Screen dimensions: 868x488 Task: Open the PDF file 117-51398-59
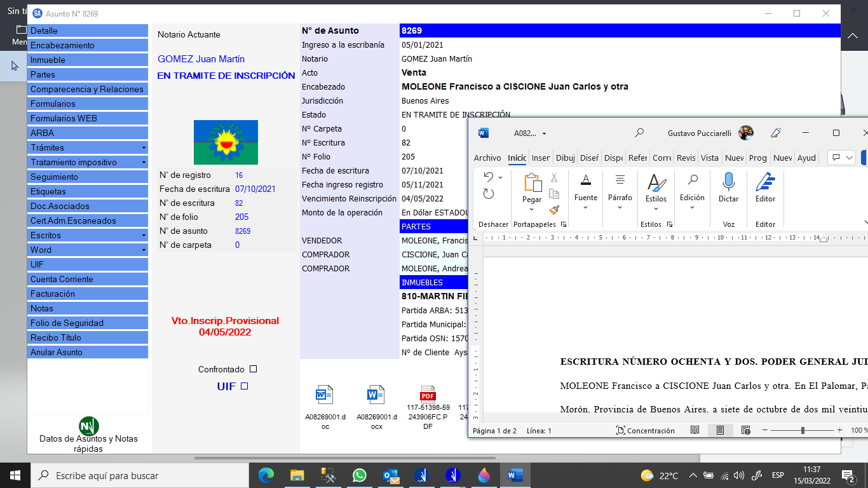[428, 394]
